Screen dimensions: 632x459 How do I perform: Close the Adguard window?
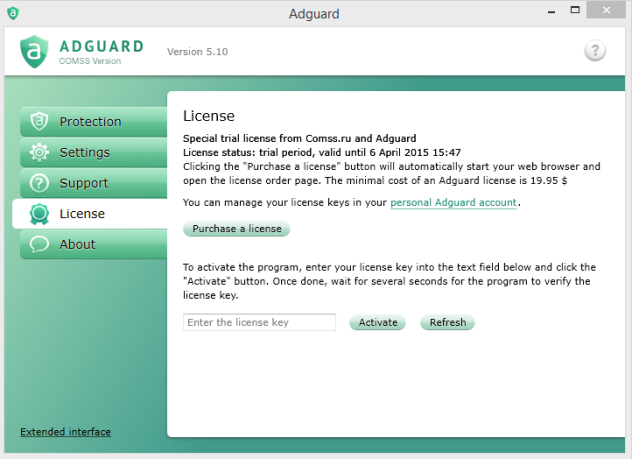[x=606, y=10]
